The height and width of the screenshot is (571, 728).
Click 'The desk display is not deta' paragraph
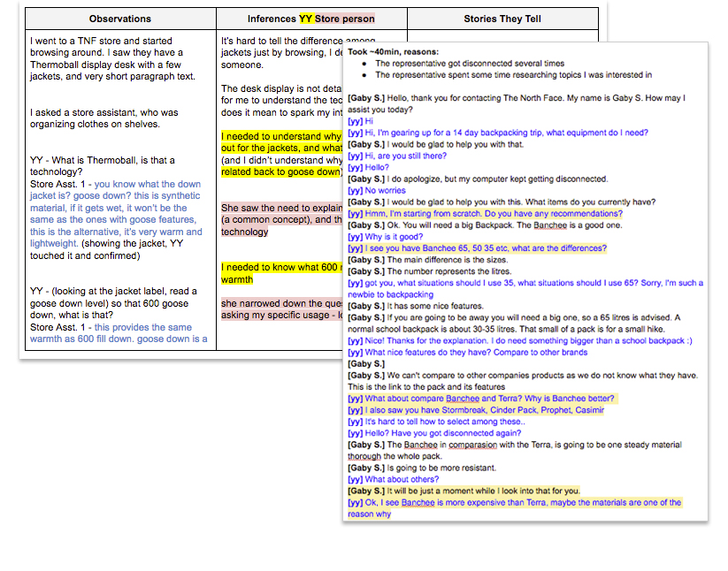coord(281,100)
